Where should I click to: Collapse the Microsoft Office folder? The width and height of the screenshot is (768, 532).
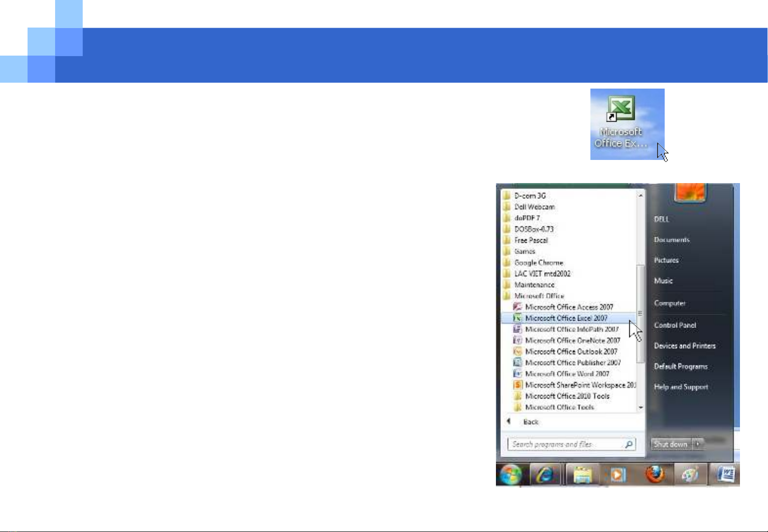[x=539, y=296]
